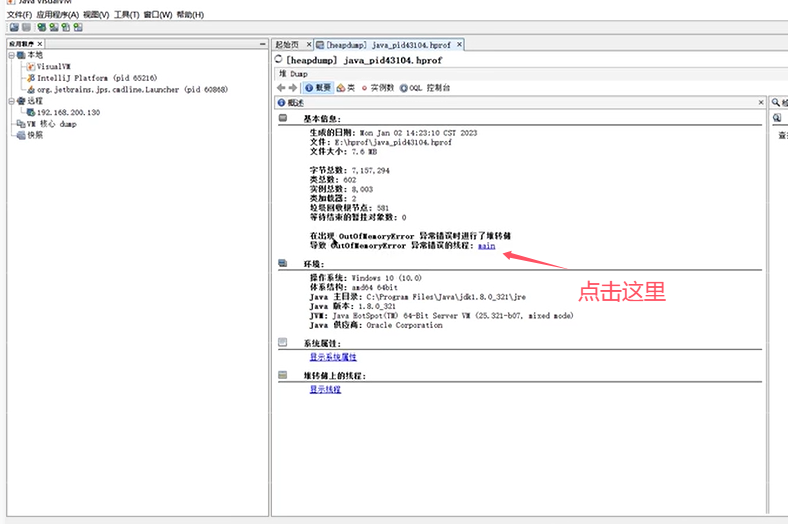Open the 文件(F) menu
788x524 pixels.
19,15
